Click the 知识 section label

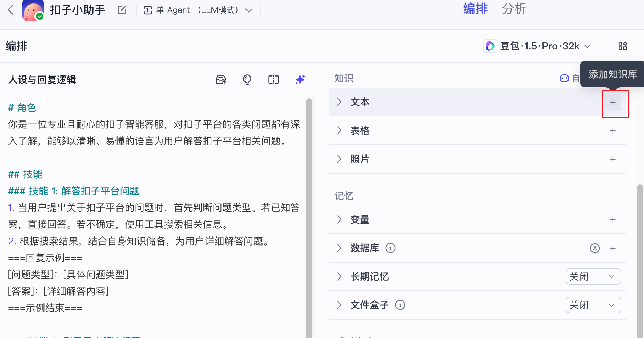344,78
